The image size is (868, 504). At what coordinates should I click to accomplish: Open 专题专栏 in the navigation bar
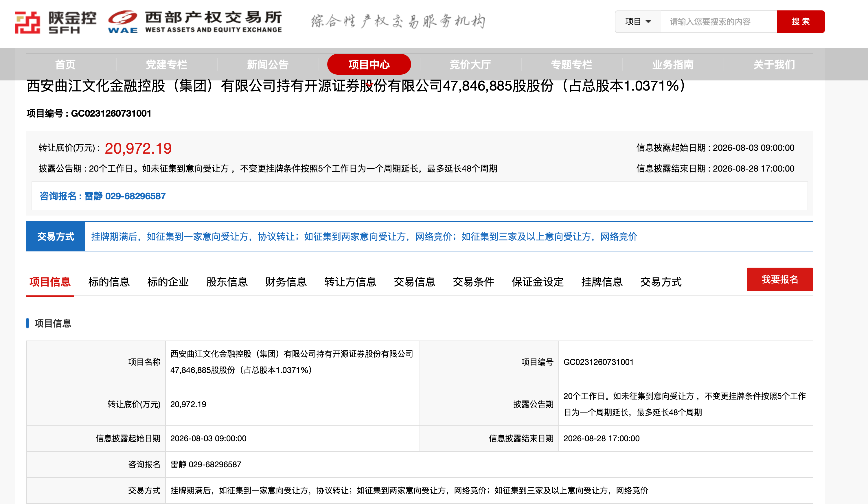pos(571,65)
